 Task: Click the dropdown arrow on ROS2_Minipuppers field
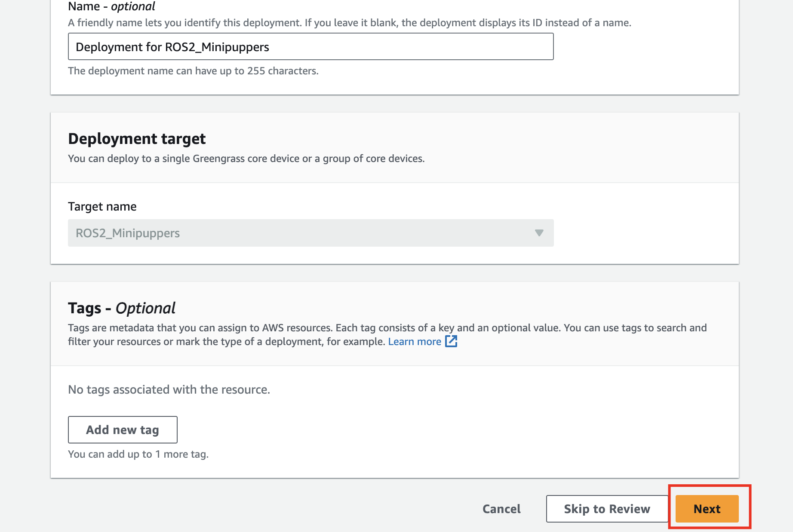539,233
